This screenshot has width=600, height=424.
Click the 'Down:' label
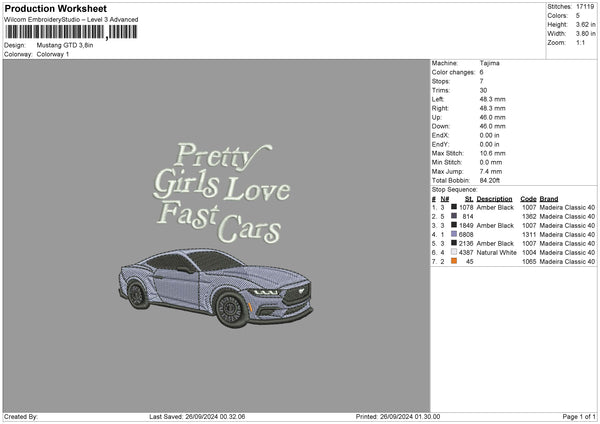(x=441, y=126)
